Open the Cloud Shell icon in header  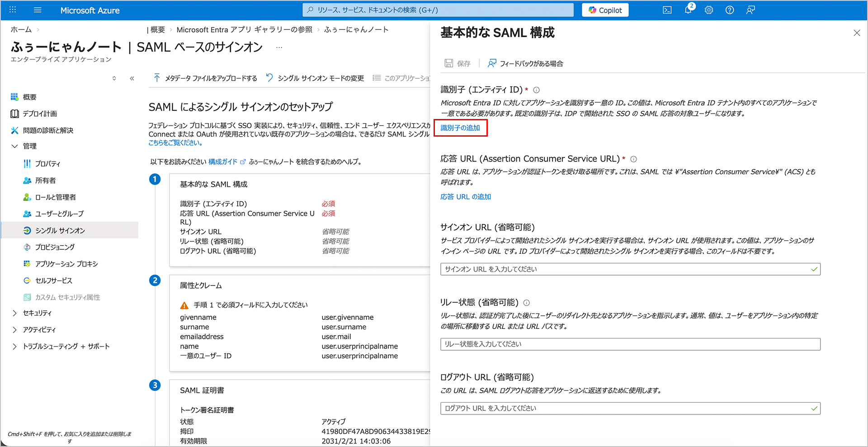coord(667,10)
